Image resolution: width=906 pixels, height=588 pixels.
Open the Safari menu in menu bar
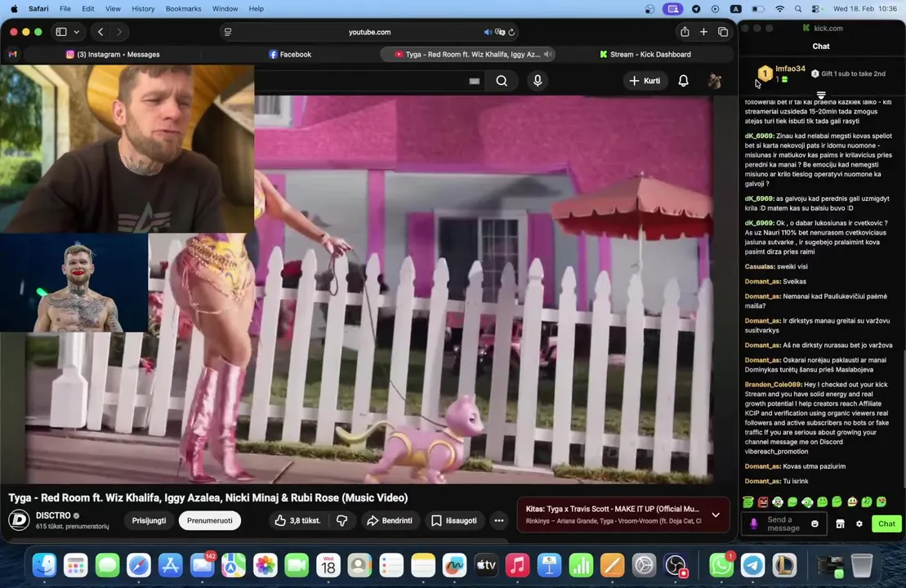coord(38,9)
